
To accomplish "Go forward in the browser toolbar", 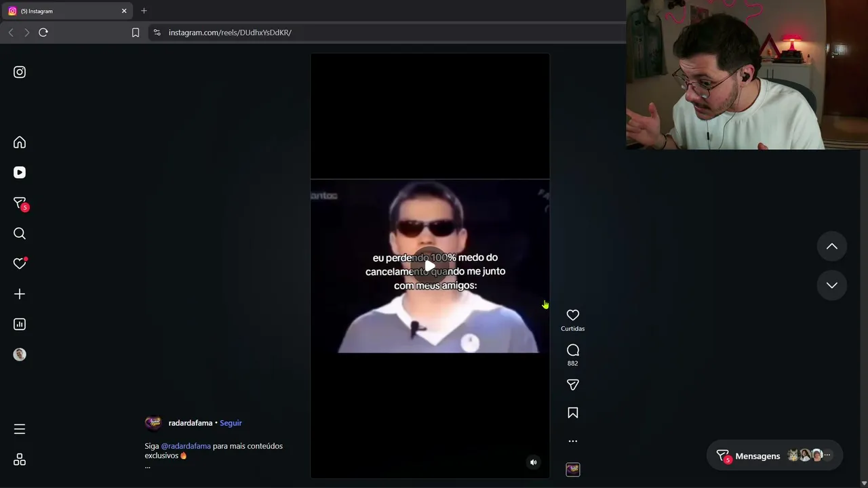I will click(x=27, y=33).
